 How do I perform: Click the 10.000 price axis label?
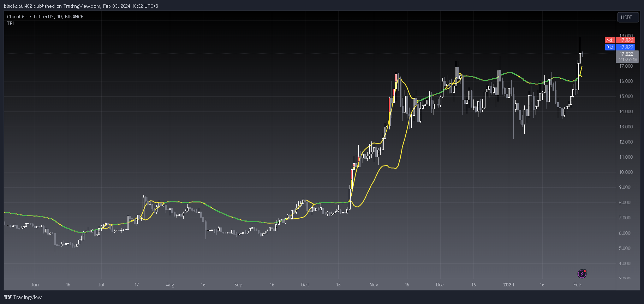tap(626, 172)
